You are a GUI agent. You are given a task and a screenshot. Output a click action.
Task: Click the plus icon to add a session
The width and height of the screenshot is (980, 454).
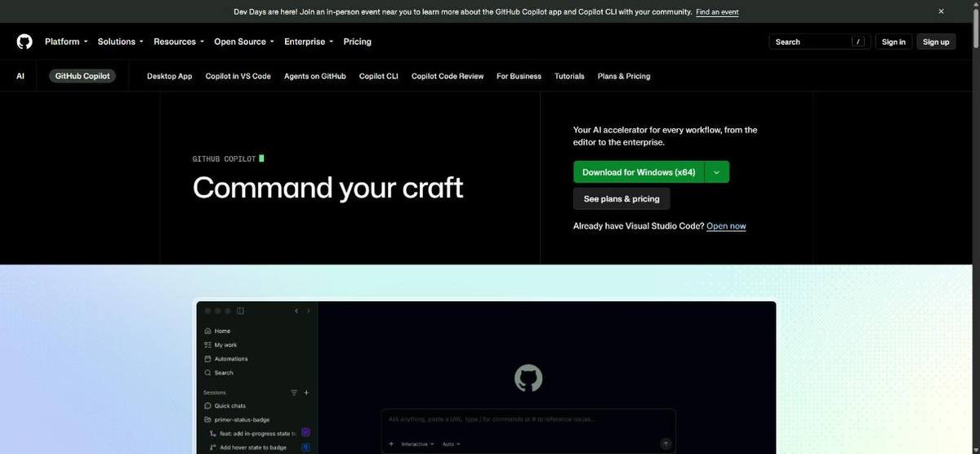pyautogui.click(x=306, y=393)
